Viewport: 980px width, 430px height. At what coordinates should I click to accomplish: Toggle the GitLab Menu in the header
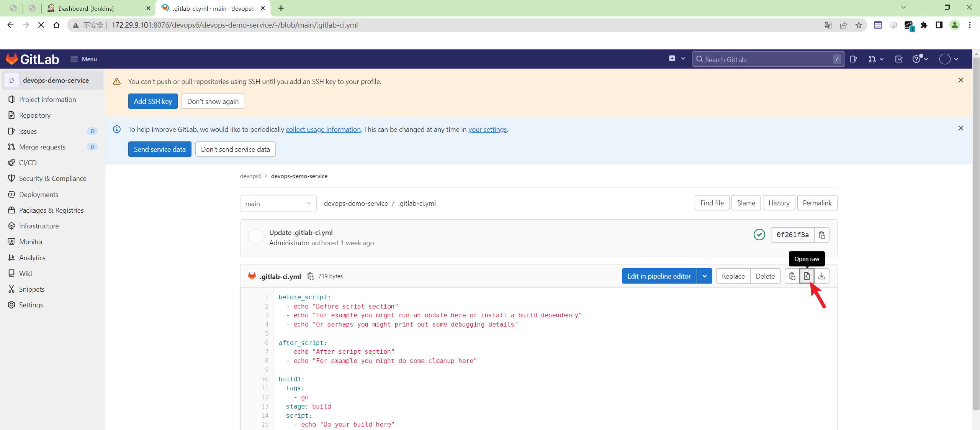(83, 59)
